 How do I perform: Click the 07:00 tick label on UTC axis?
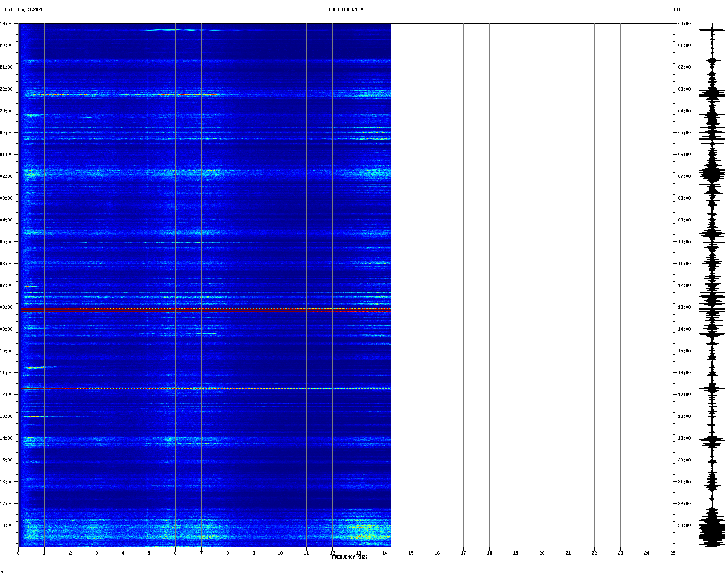[x=684, y=176]
